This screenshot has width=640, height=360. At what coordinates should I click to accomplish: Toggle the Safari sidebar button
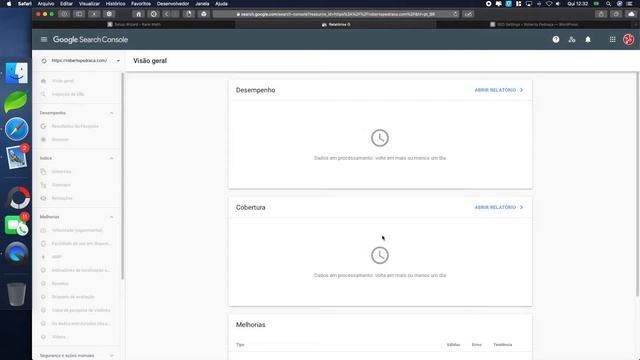tap(79, 14)
